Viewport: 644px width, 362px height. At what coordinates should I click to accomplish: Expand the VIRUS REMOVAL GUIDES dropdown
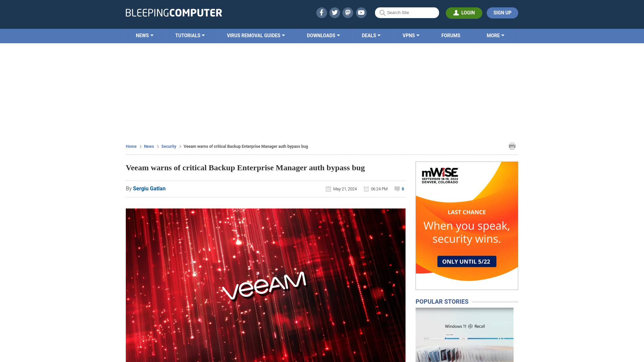(256, 35)
